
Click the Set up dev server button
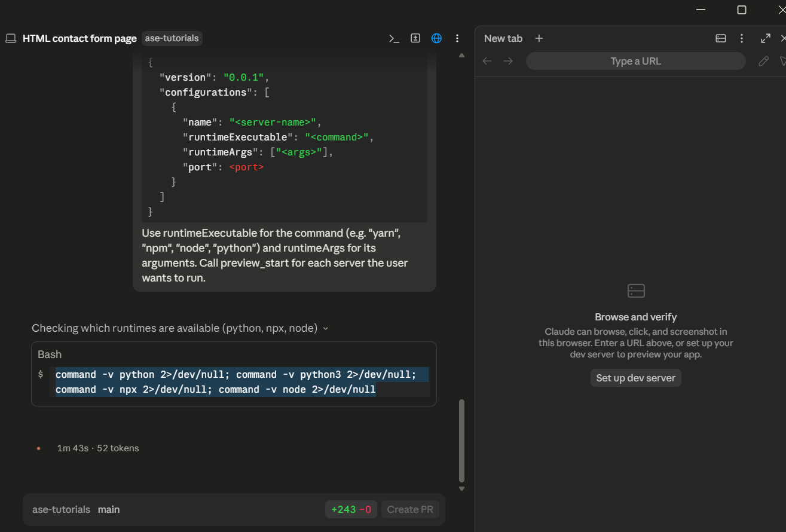[636, 378]
